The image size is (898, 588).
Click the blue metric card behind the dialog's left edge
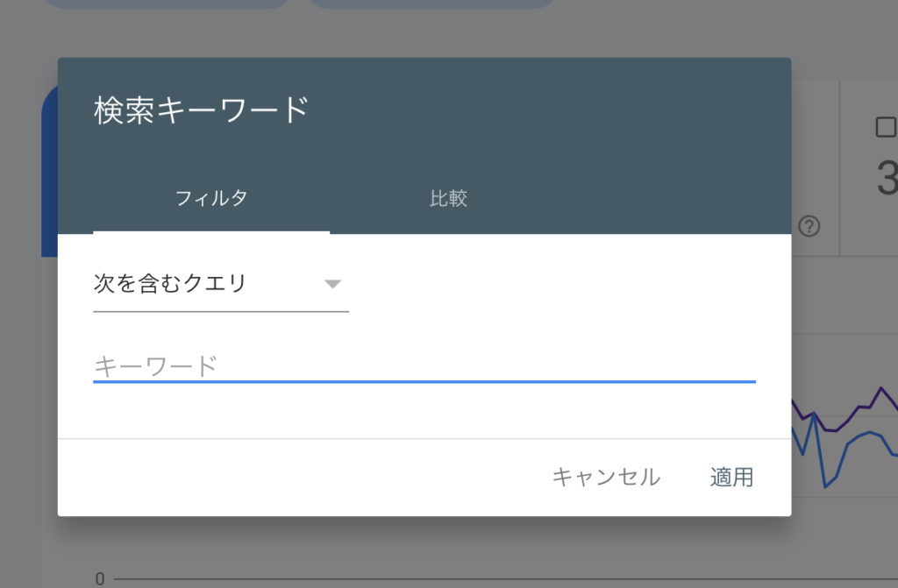49,172
